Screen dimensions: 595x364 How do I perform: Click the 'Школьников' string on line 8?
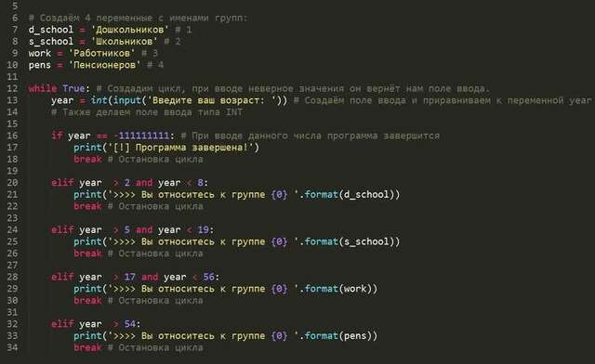coord(124,42)
